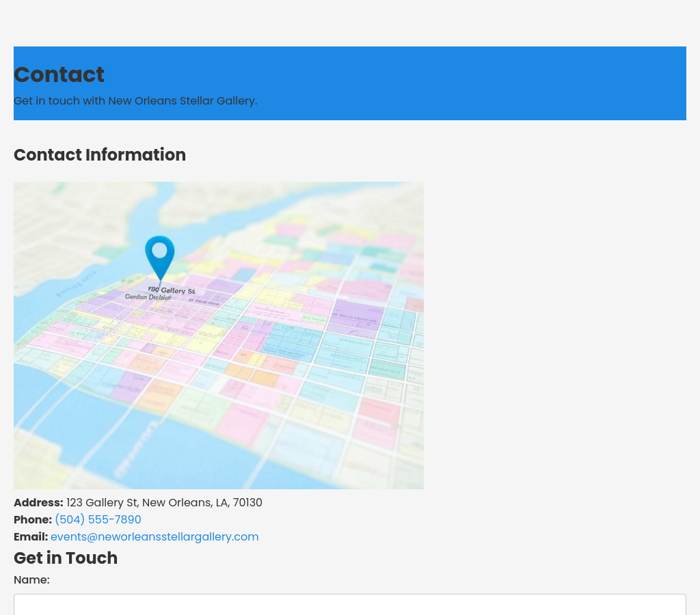Click the bold Phone: label
Image resolution: width=700 pixels, height=615 pixels.
(x=33, y=519)
